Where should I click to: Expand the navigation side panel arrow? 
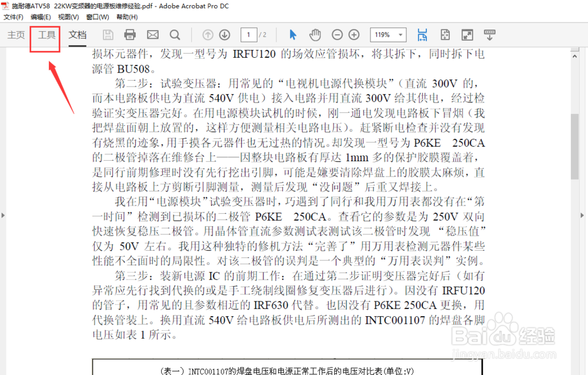[x=4, y=215]
